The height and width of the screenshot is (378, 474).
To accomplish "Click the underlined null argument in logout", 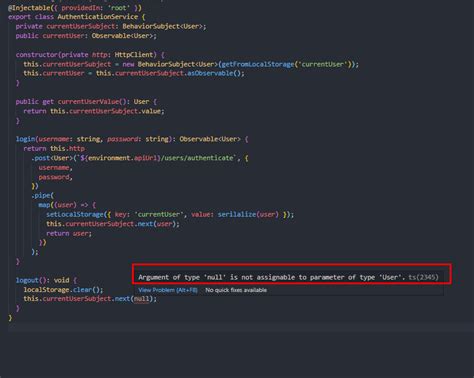I will click(142, 299).
